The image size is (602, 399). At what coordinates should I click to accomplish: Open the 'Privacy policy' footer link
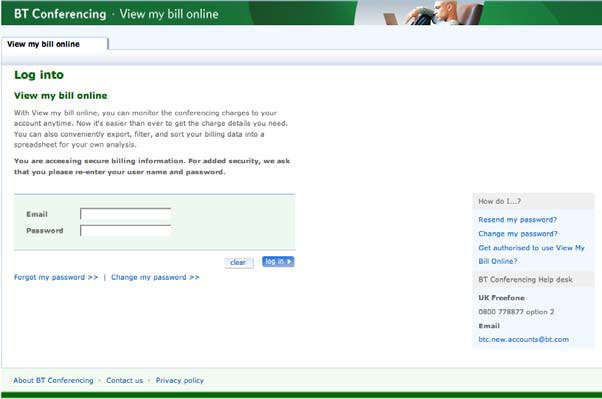click(180, 380)
